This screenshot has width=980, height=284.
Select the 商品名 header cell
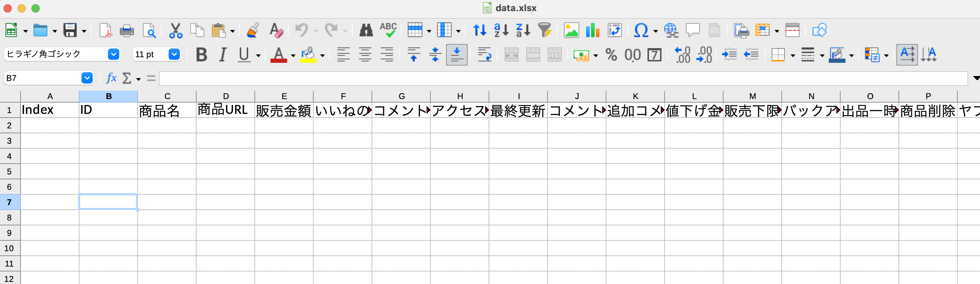click(167, 110)
